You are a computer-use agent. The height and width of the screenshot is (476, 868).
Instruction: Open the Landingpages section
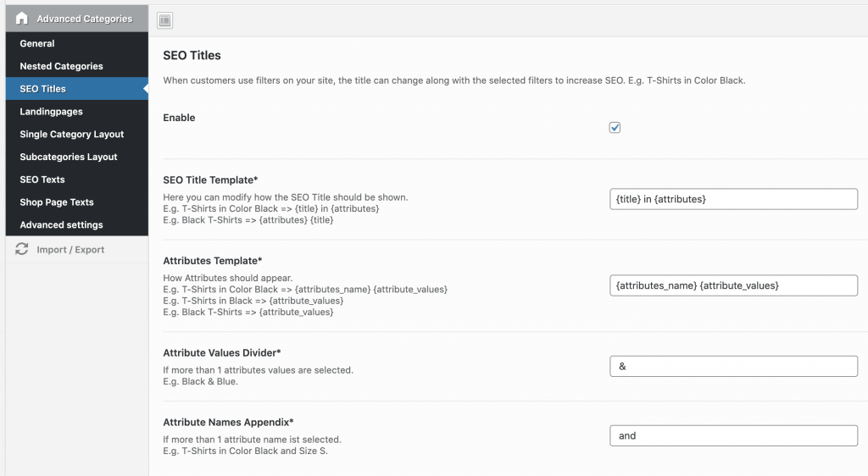click(x=51, y=112)
